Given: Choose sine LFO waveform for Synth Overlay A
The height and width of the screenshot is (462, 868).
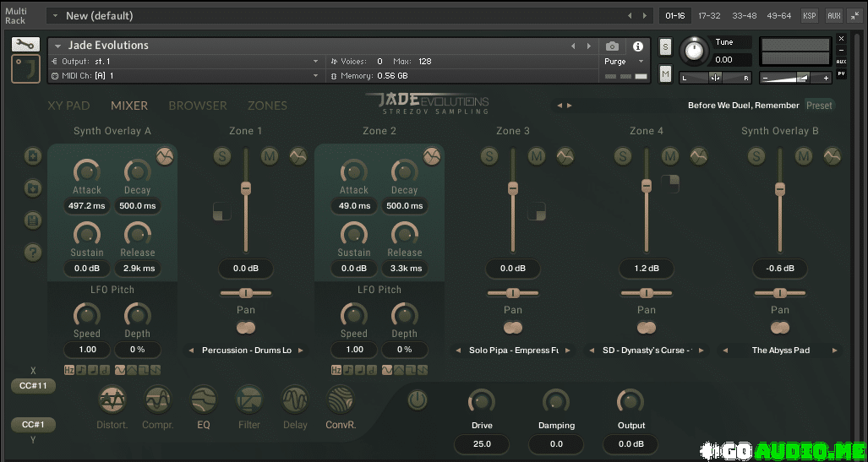Looking at the screenshot, I should (x=119, y=370).
